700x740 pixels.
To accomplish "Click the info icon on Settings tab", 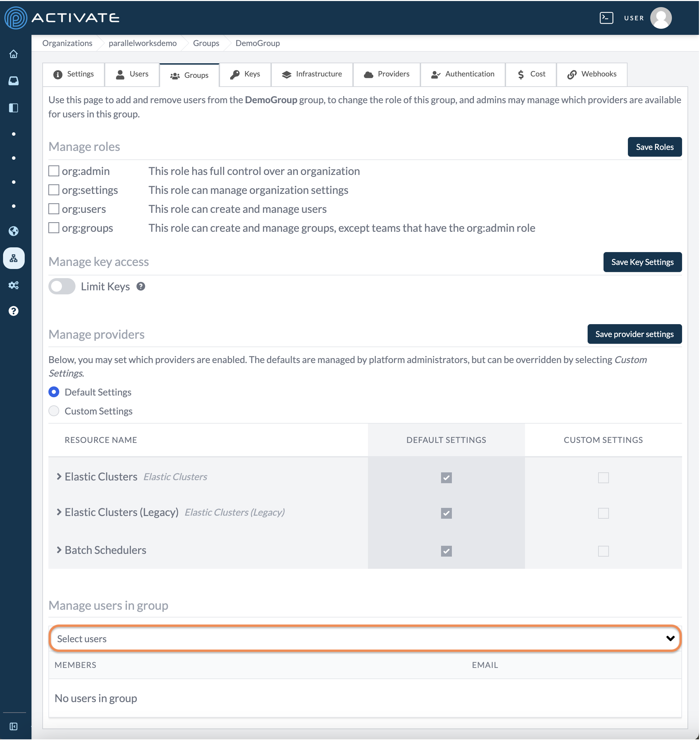I will tap(58, 74).
